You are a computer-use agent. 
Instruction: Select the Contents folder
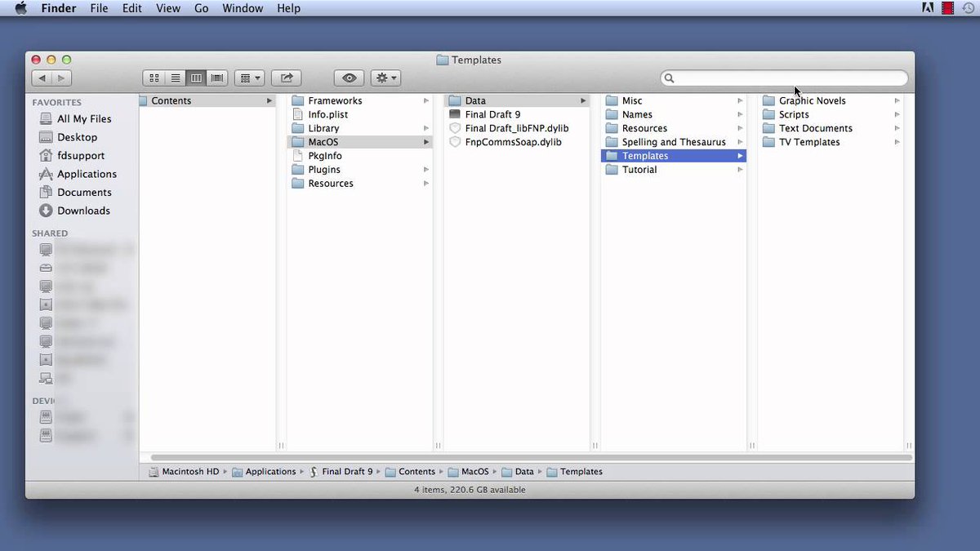pyautogui.click(x=207, y=101)
